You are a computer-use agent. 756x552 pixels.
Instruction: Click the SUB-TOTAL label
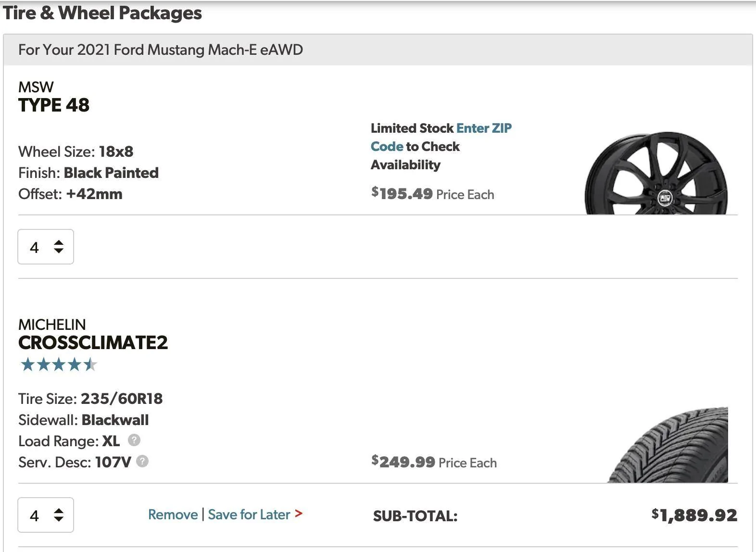[416, 516]
